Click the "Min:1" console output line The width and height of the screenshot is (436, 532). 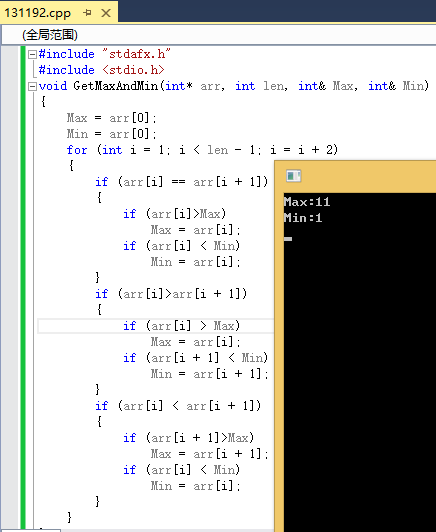[x=303, y=217]
